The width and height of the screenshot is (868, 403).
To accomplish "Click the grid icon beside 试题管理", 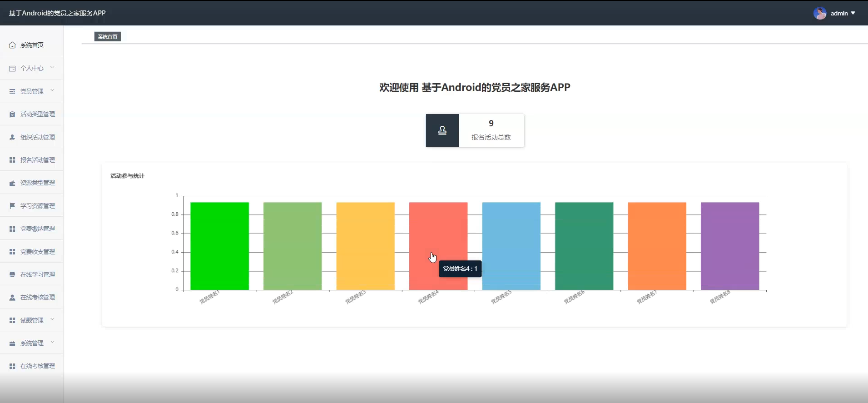I will coord(12,320).
